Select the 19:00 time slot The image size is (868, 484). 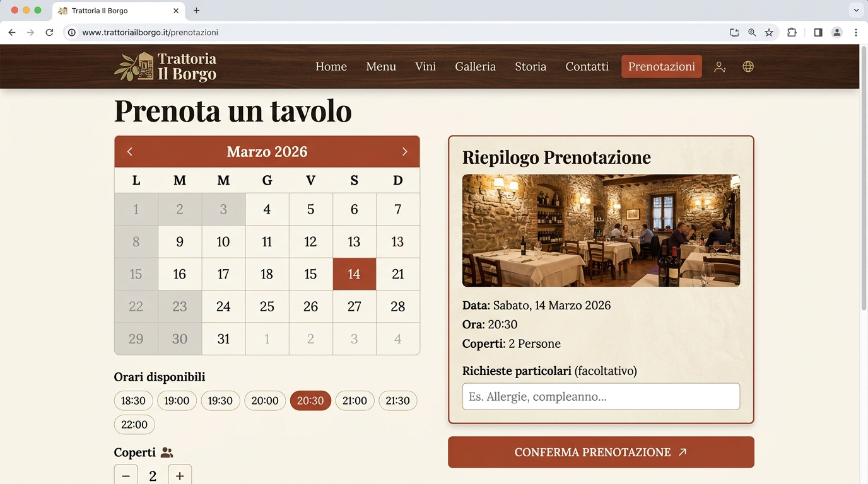click(x=177, y=401)
